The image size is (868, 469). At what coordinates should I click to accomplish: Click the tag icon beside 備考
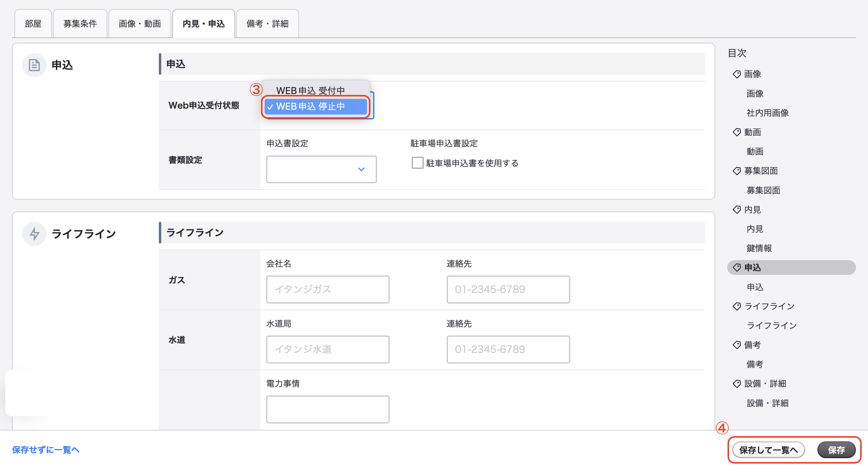[737, 345]
